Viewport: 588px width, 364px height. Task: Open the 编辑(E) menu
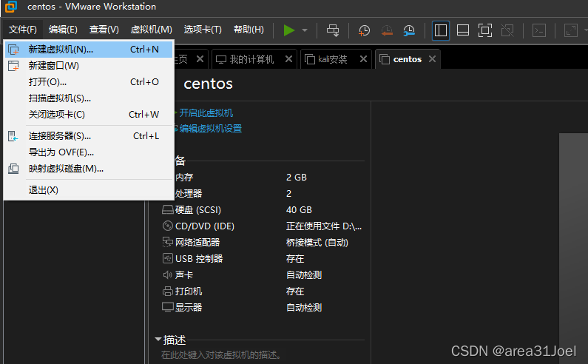click(x=63, y=30)
